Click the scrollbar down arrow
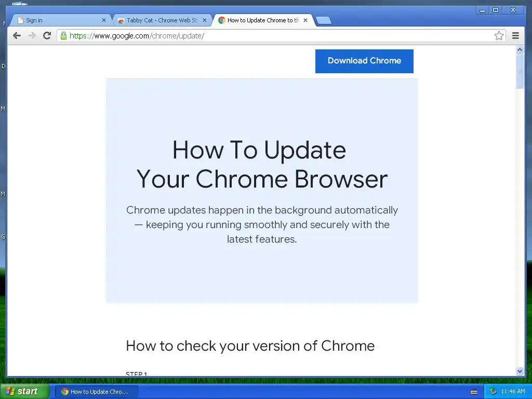The image size is (532, 399). [x=520, y=371]
